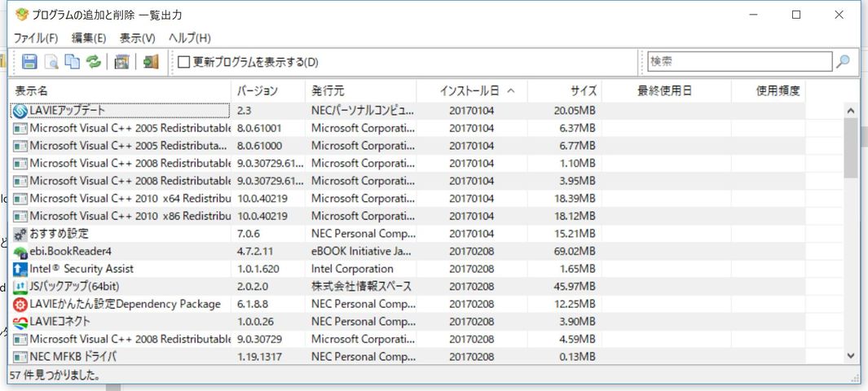Image resolution: width=868 pixels, height=391 pixels.
Task: Click the vertical scrollbar thumb
Action: click(851, 147)
